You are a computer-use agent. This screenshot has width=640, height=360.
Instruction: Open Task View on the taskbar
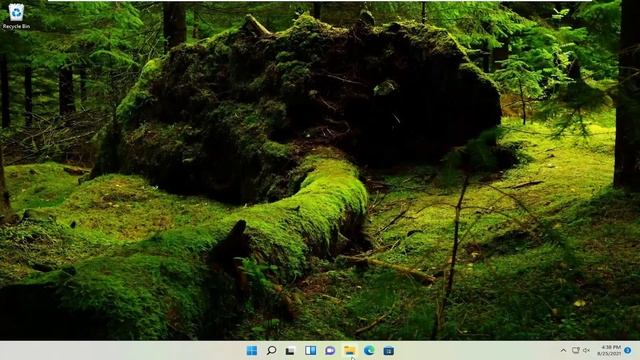(x=291, y=350)
